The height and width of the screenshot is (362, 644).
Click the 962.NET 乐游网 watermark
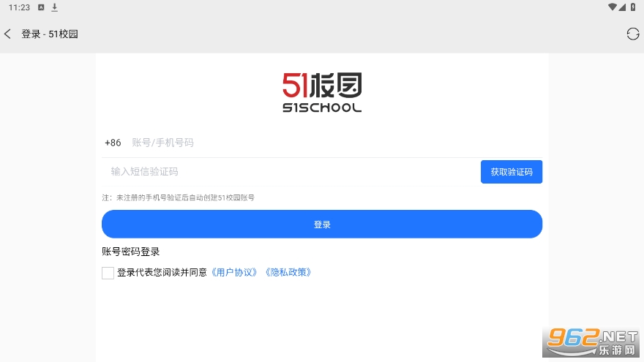(593, 342)
